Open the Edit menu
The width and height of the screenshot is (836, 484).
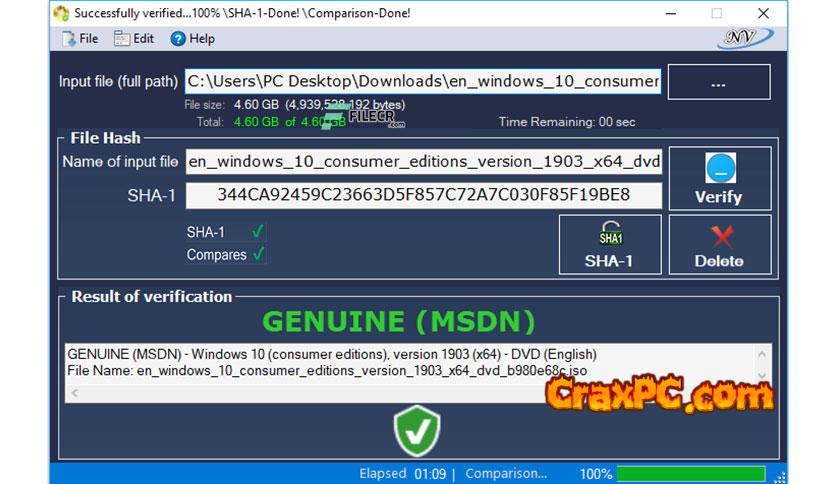134,38
